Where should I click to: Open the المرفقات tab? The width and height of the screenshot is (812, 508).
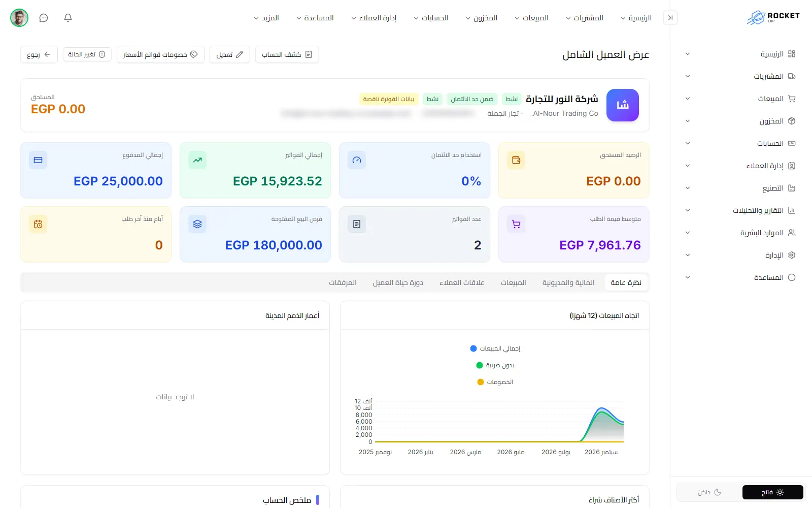point(343,282)
